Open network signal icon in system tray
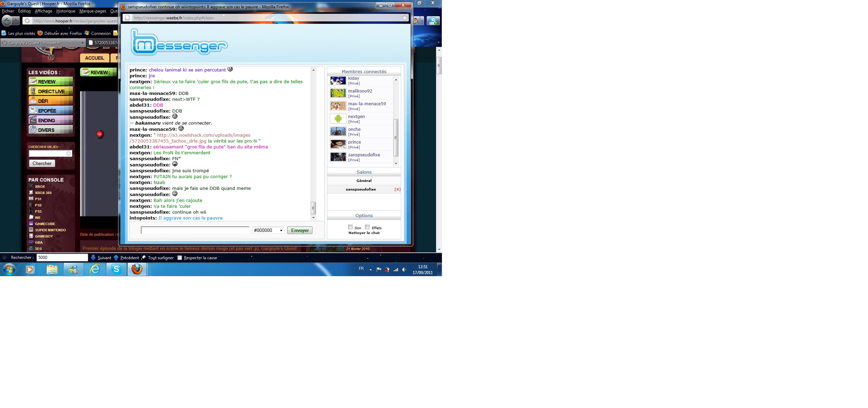Screen dimensions: 868x408 (x=396, y=270)
